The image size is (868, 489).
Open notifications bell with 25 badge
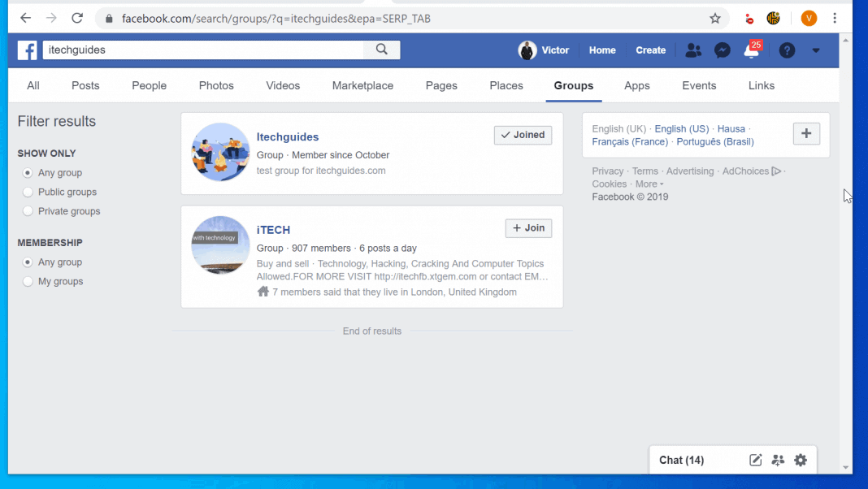[x=752, y=50]
